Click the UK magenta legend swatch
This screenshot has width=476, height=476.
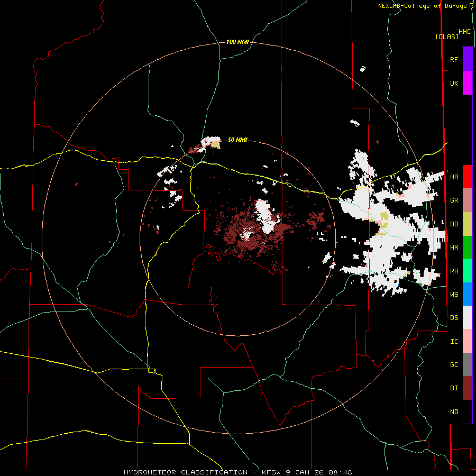tap(467, 83)
